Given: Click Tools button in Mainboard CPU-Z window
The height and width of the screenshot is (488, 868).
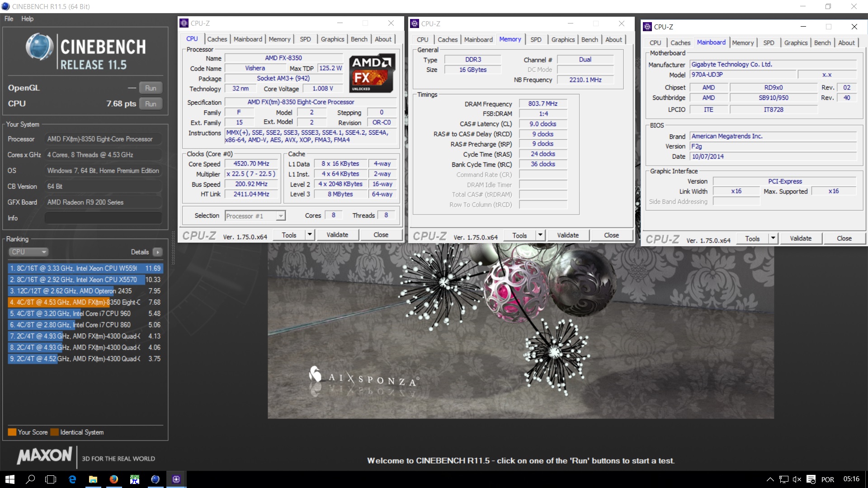Looking at the screenshot, I should [752, 238].
